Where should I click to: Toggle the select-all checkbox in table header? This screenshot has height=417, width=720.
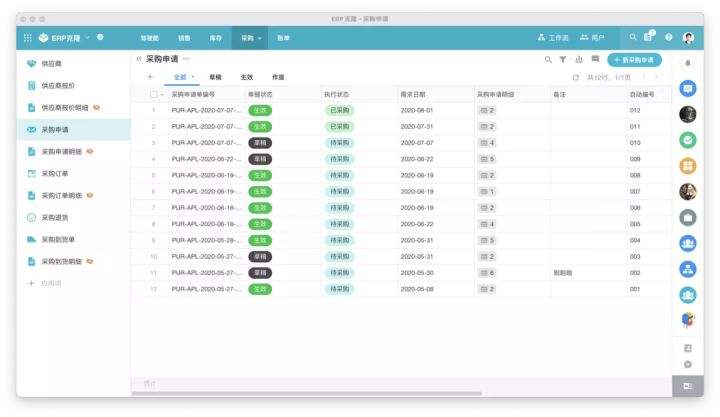pyautogui.click(x=154, y=94)
